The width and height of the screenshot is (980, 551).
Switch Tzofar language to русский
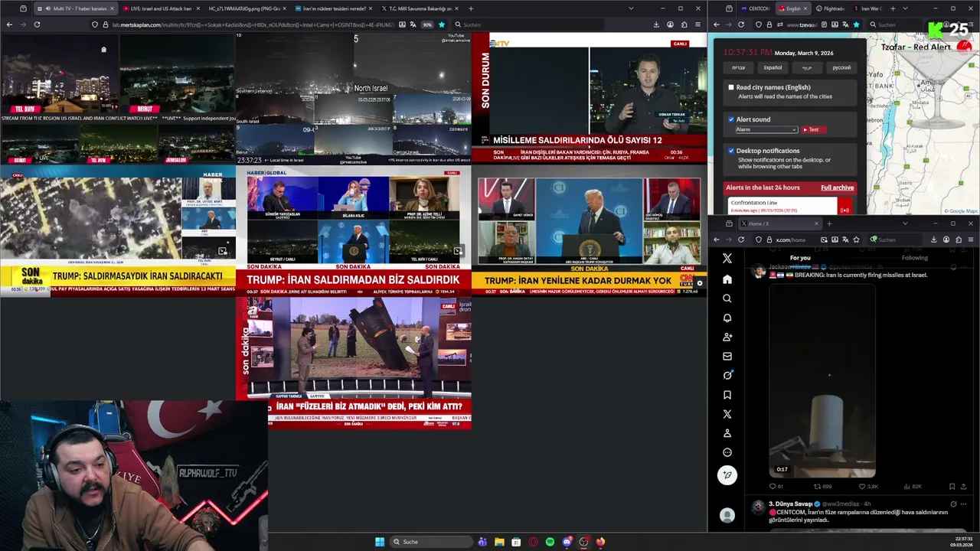[841, 67]
